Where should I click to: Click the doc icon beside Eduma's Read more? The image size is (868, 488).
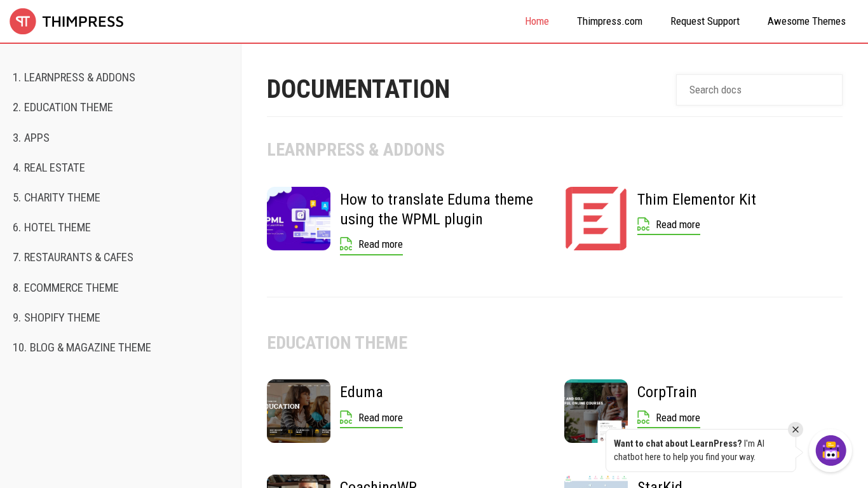point(346,417)
